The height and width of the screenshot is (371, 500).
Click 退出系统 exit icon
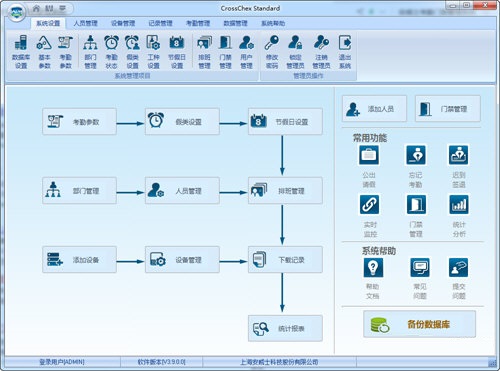[x=345, y=52]
